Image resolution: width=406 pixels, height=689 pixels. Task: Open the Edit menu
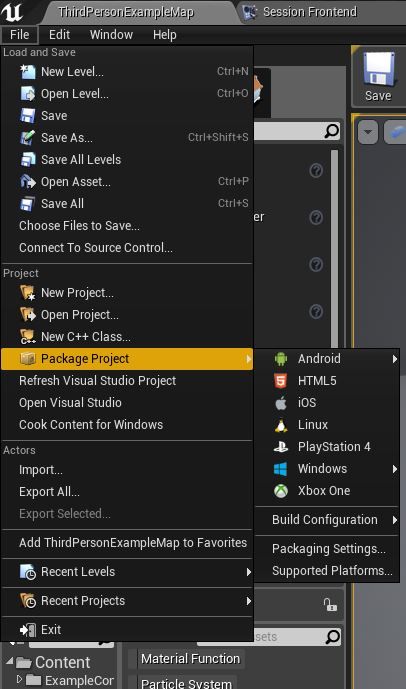click(x=59, y=34)
